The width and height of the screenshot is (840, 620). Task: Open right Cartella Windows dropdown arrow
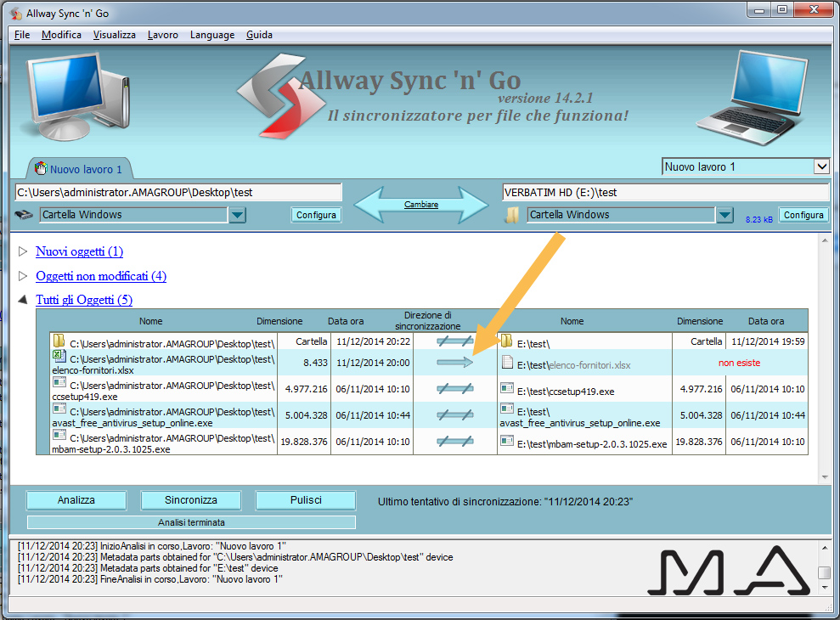coord(724,215)
